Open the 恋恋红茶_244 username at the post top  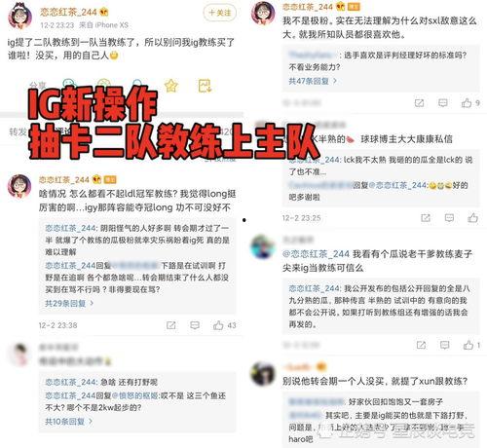click(68, 12)
